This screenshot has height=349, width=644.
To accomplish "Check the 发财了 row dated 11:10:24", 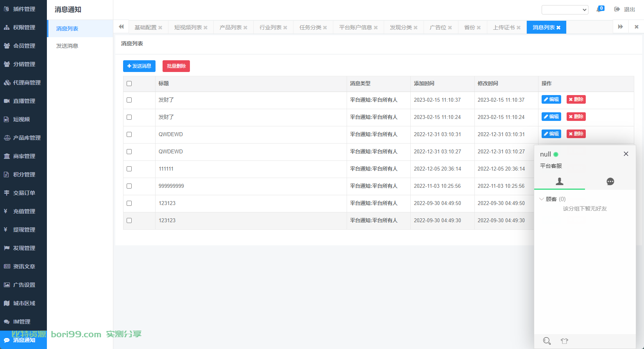I will coord(129,117).
